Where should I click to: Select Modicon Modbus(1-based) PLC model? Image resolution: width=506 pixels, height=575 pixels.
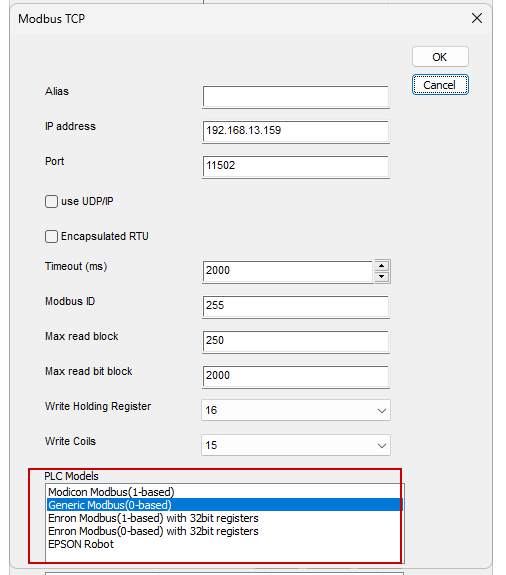[224, 492]
